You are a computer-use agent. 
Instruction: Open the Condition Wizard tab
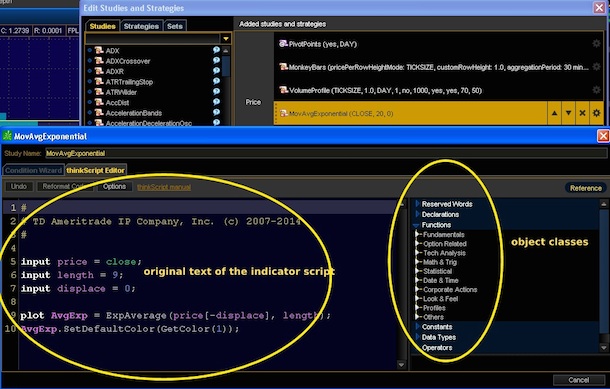33,170
